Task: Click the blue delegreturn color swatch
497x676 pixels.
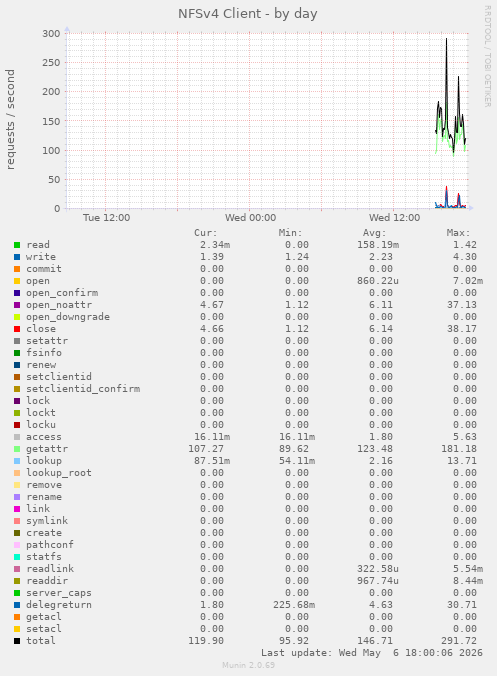Action: pos(17,605)
